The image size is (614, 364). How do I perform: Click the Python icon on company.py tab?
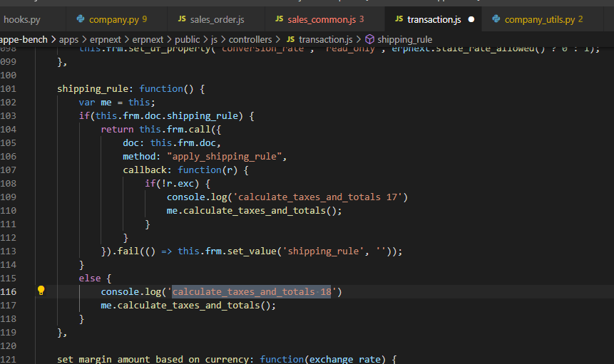point(81,19)
